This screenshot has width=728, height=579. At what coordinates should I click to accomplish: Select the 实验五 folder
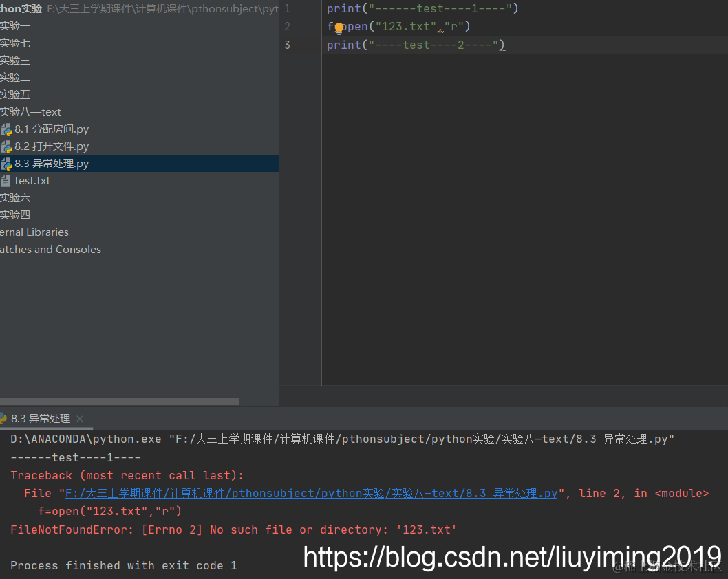tap(15, 95)
